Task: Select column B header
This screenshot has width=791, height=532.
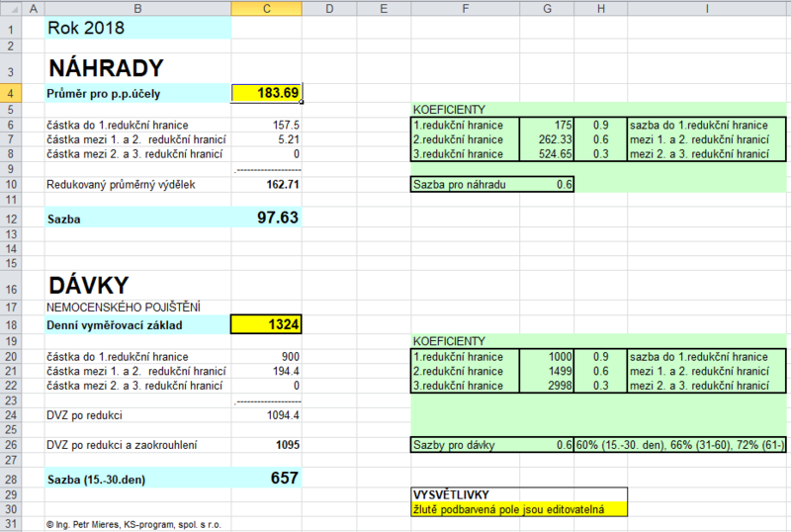Action: click(137, 9)
